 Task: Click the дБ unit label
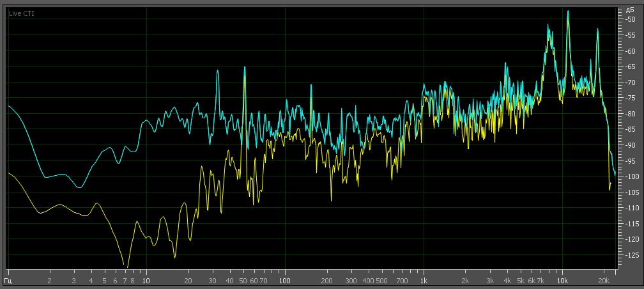[x=629, y=11]
